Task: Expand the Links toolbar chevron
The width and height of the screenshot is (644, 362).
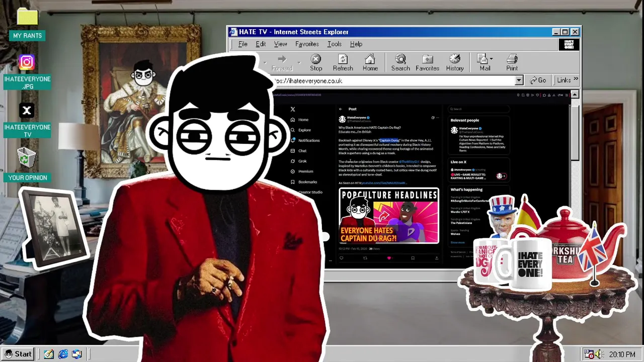Action: 576,79
